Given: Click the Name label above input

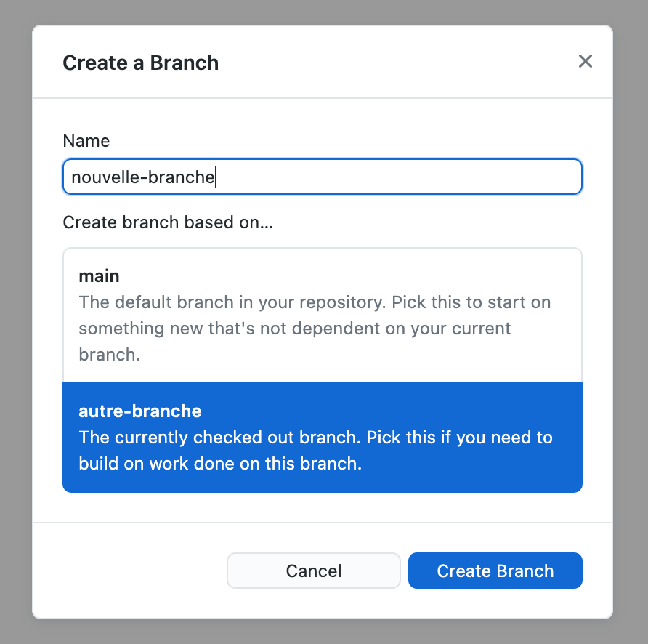Looking at the screenshot, I should tap(86, 141).
